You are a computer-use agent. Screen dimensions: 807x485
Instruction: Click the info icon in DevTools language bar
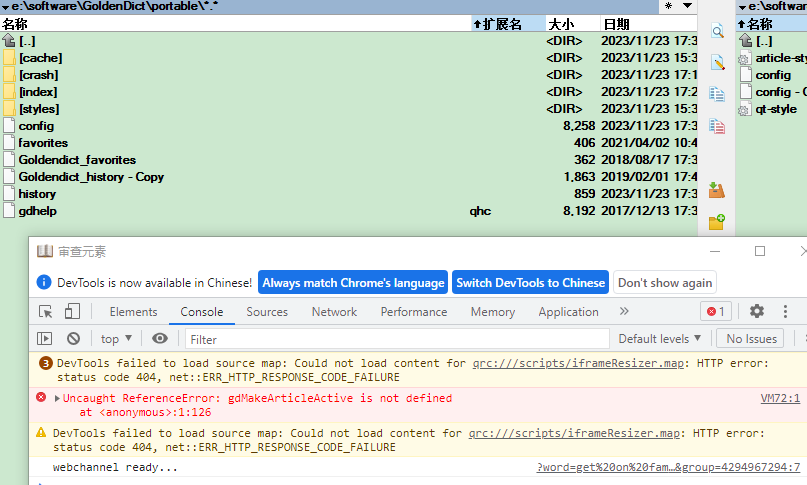[44, 282]
